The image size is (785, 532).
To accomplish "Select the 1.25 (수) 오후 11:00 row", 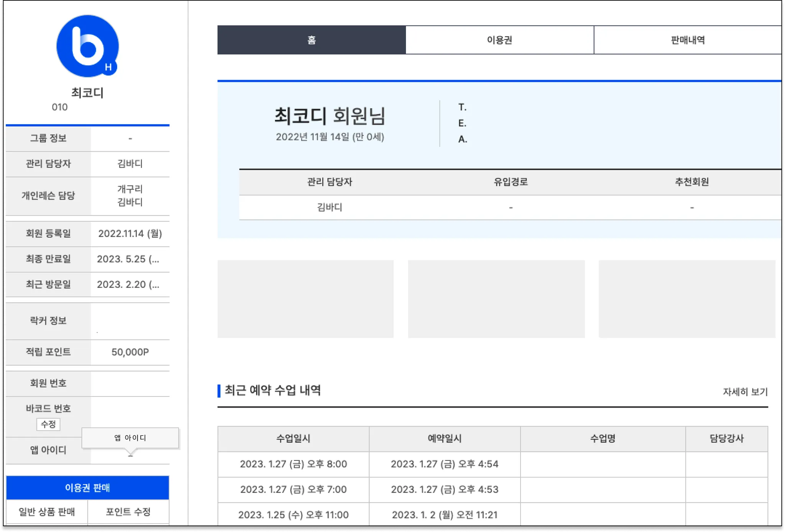I will pos(293,514).
